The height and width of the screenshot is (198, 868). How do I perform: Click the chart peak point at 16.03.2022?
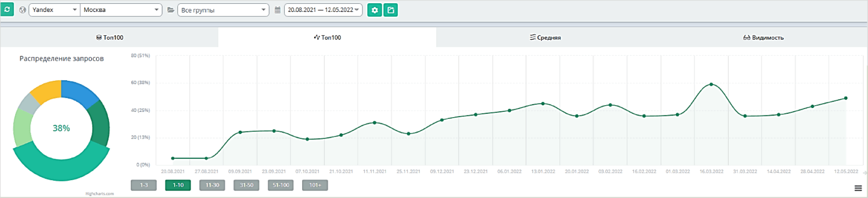point(711,84)
